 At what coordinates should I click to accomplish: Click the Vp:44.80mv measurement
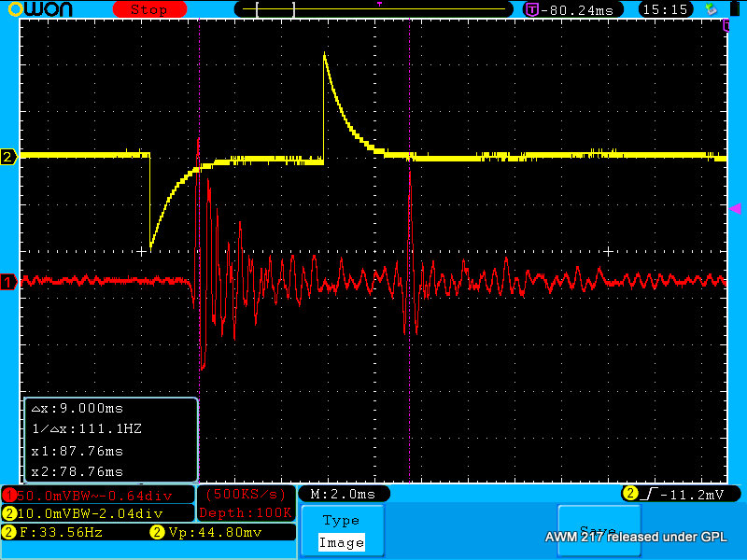coord(216,532)
